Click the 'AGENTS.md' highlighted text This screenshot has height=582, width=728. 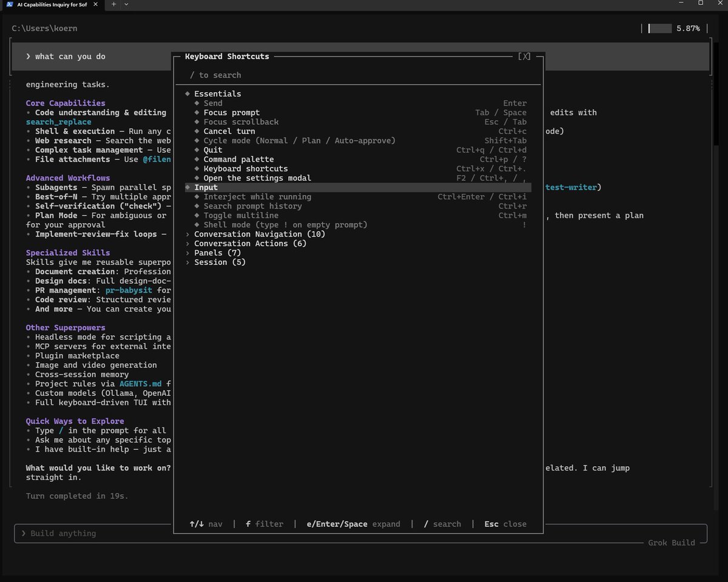(140, 384)
